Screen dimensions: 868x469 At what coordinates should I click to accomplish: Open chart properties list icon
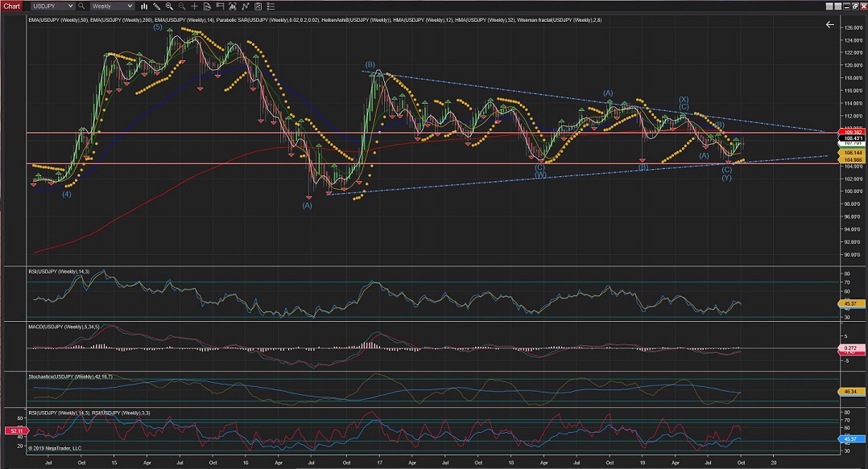coord(271,6)
